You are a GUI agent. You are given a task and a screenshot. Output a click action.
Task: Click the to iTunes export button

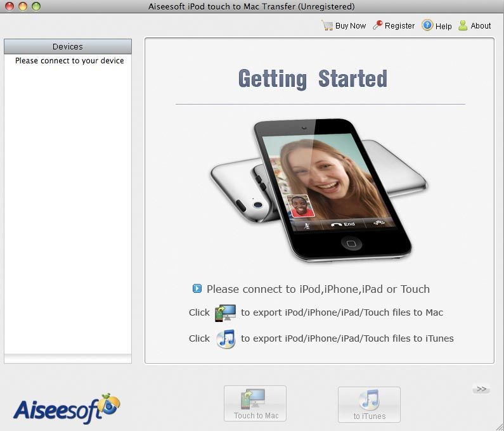coord(369,404)
